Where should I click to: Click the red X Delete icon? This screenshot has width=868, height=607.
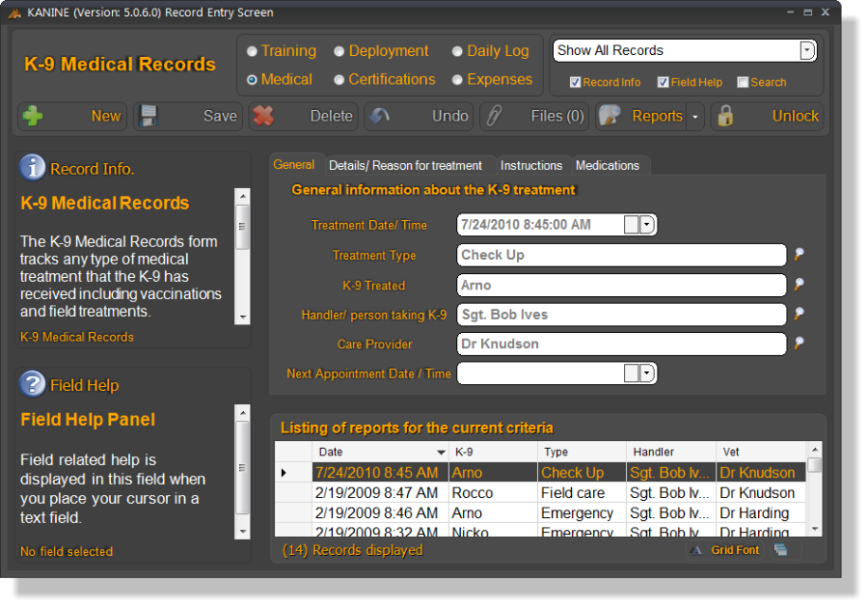pos(263,116)
